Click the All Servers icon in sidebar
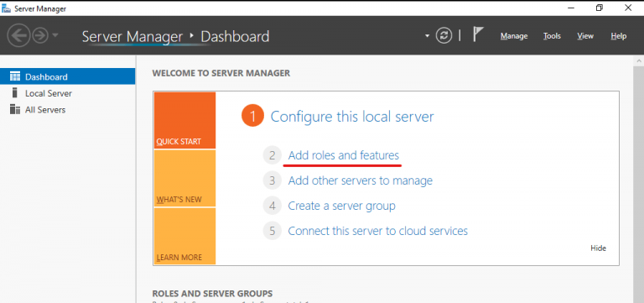This screenshot has height=303, width=644. pyautogui.click(x=15, y=109)
